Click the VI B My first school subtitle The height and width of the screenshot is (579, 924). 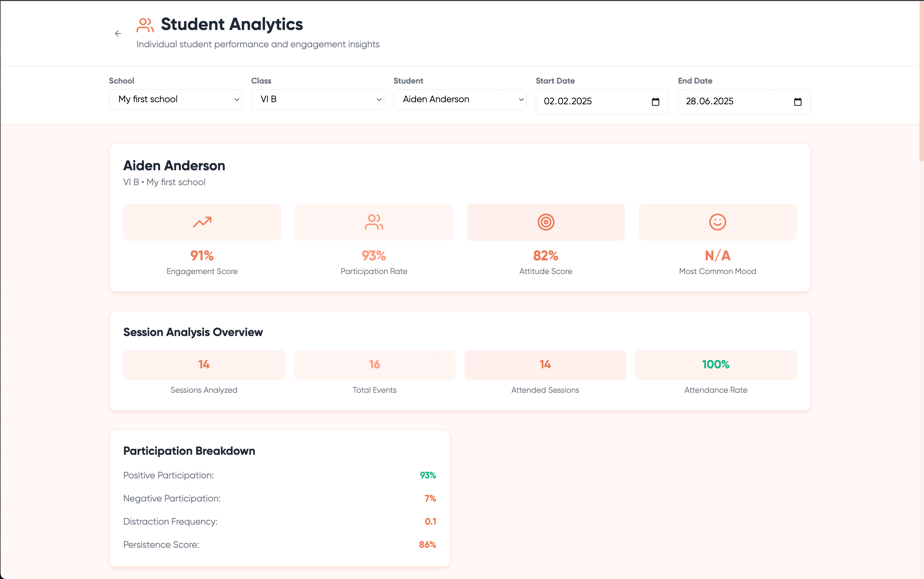coord(164,182)
